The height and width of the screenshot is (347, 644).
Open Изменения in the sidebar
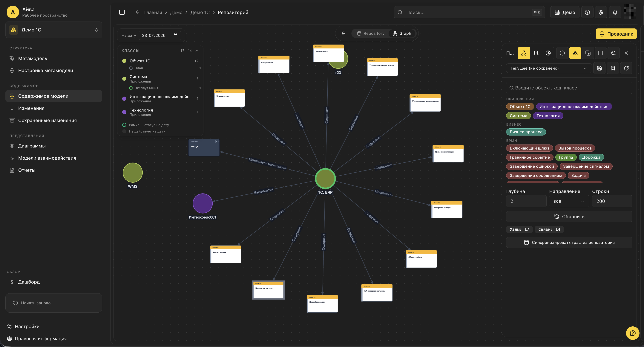click(54, 108)
